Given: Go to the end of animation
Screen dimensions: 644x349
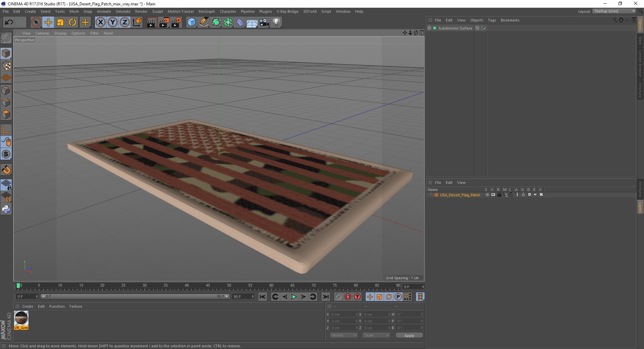Looking at the screenshot, I should pyautogui.click(x=325, y=297).
